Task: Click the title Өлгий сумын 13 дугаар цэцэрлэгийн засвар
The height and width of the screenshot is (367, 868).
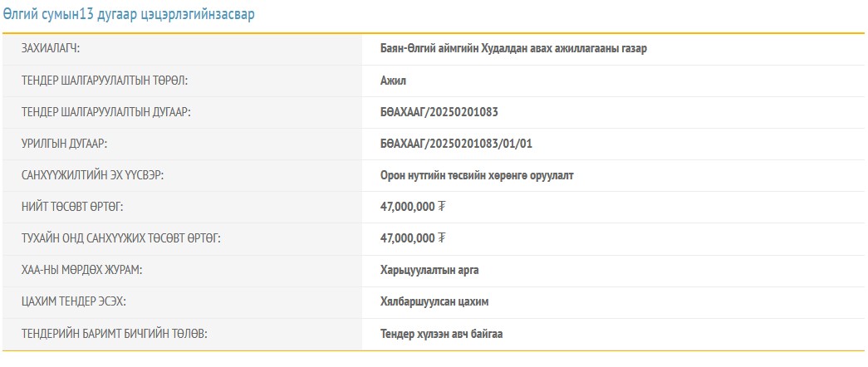Action: pyautogui.click(x=129, y=15)
